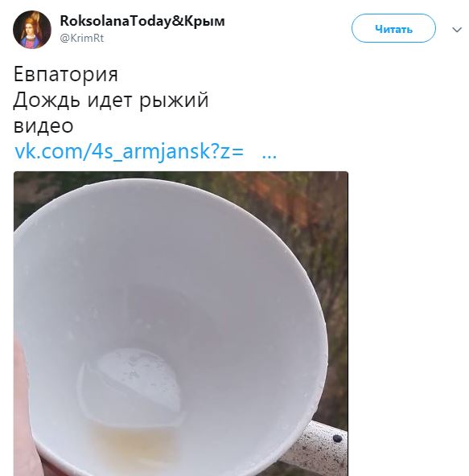Screen dimensions: 469x476
Task: Open the white cup video thumbnail
Action: point(181,323)
